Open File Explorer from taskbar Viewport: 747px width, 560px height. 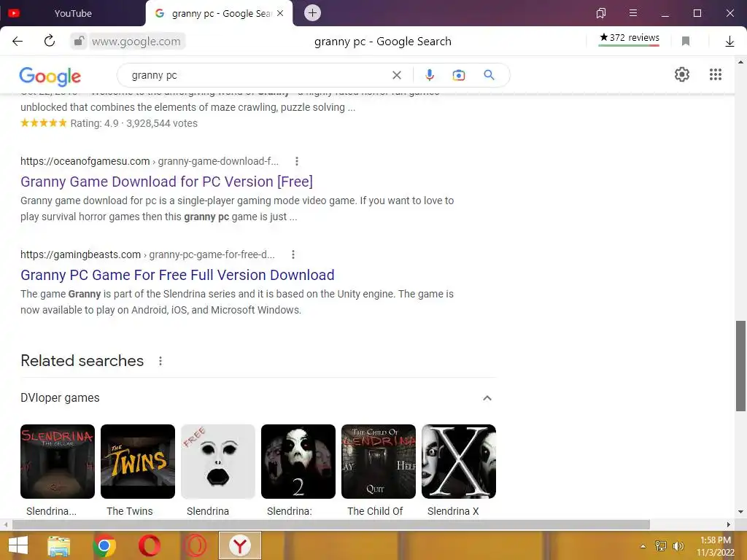[58, 545]
